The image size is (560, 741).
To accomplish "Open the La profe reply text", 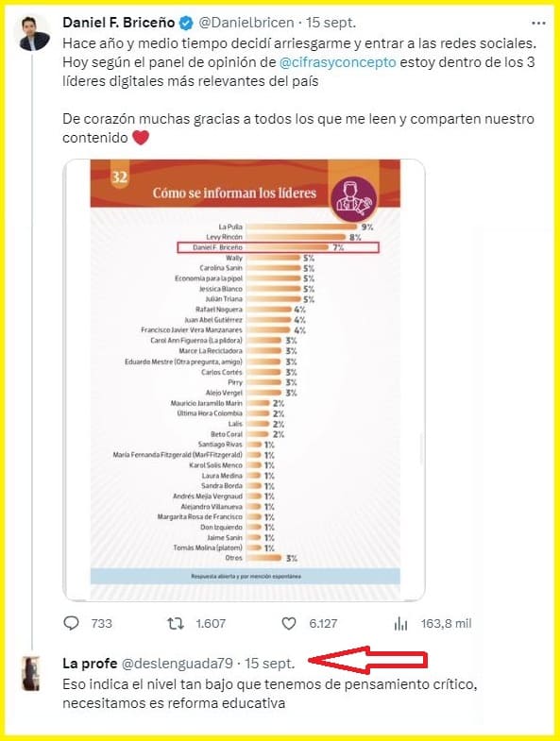I will click(x=269, y=694).
